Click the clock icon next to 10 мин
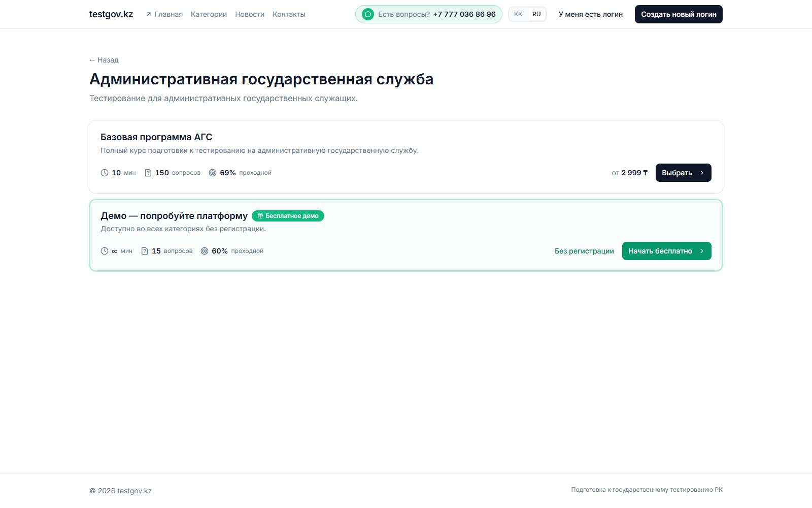The width and height of the screenshot is (812, 508). point(105,173)
